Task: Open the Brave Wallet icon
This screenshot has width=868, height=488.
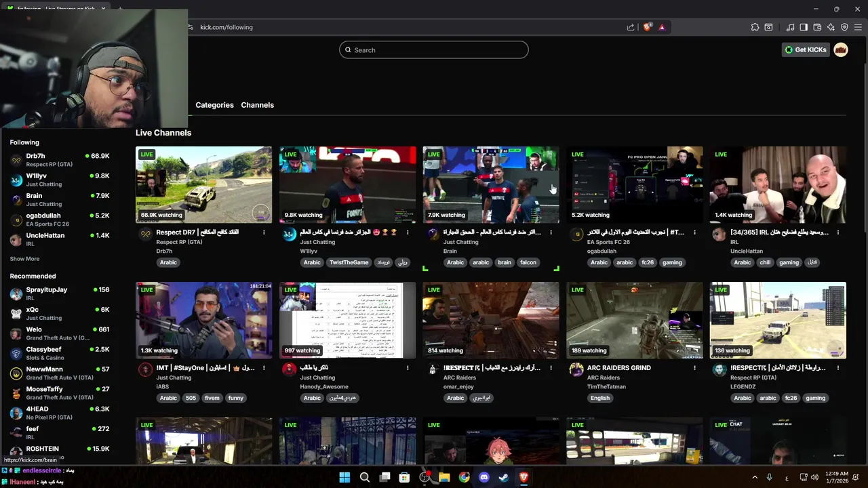Action: click(817, 27)
